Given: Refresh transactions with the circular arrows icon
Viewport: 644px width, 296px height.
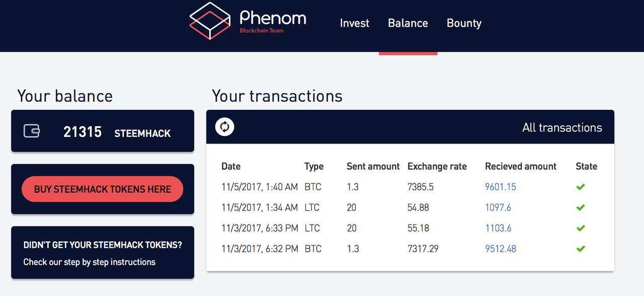Looking at the screenshot, I should click(x=225, y=127).
